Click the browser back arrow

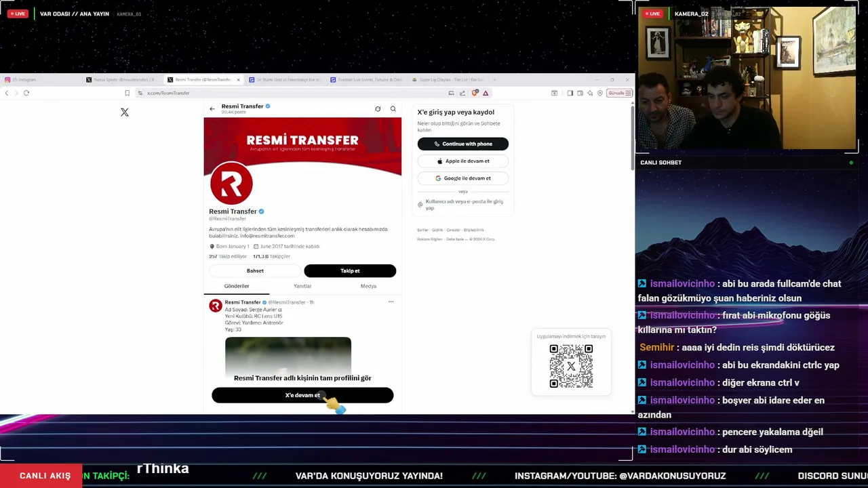[7, 93]
